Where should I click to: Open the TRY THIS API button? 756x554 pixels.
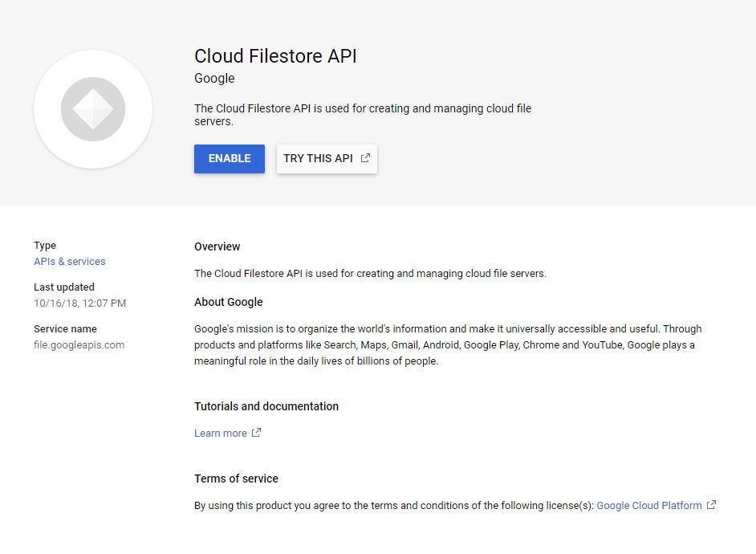click(x=319, y=158)
